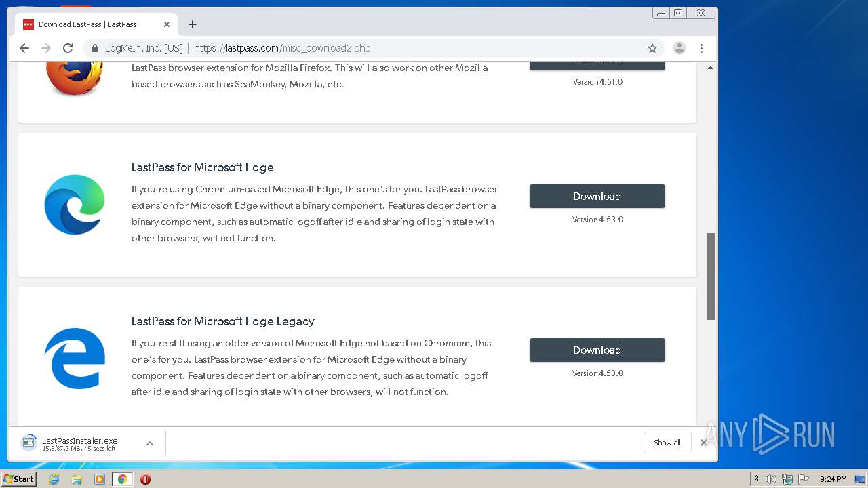This screenshot has width=868, height=488.
Task: Click Version 4.53.0 under Edge Legacy download
Action: tap(597, 373)
